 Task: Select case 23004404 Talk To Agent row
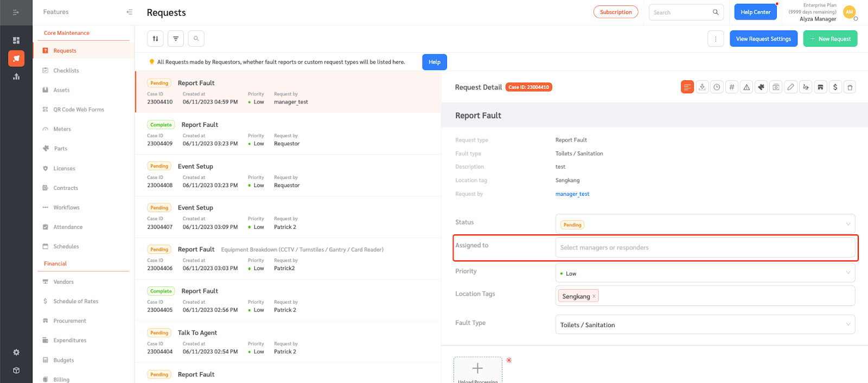coord(288,342)
